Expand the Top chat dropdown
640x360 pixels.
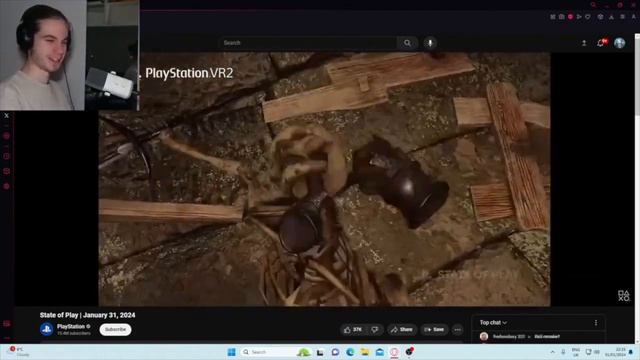click(x=493, y=322)
